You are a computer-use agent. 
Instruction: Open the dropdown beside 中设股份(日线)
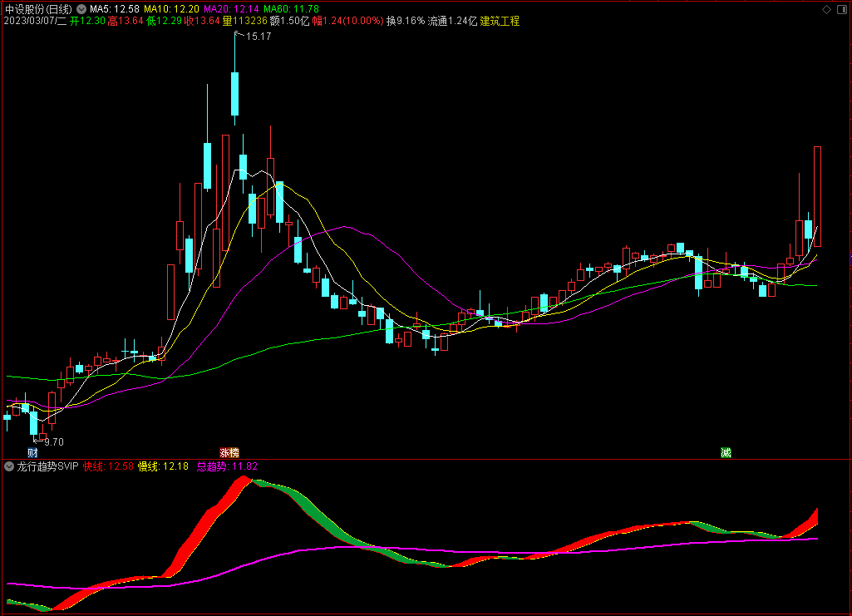(81, 9)
